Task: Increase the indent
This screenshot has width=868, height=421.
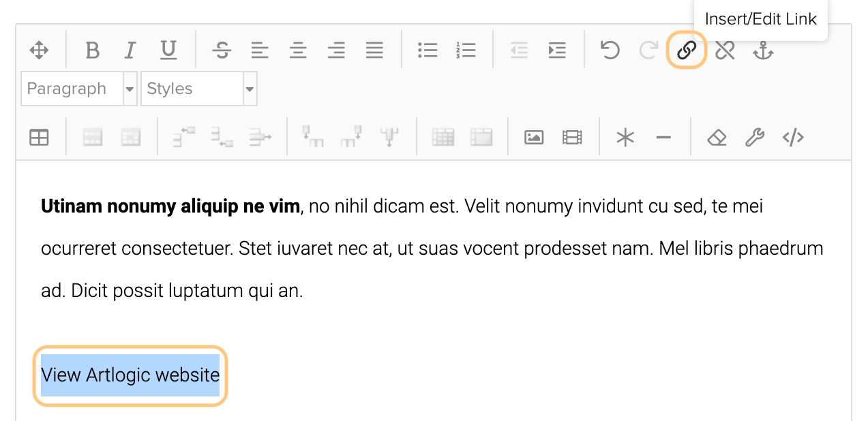Action: point(557,50)
